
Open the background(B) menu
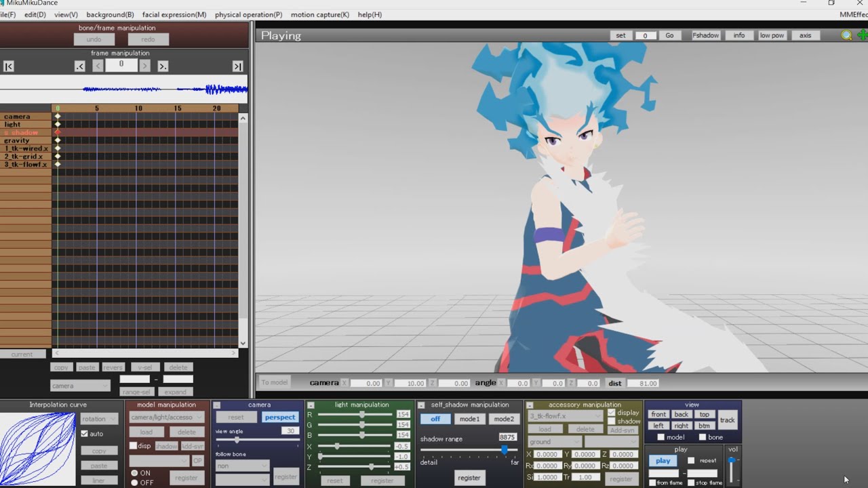pos(110,14)
